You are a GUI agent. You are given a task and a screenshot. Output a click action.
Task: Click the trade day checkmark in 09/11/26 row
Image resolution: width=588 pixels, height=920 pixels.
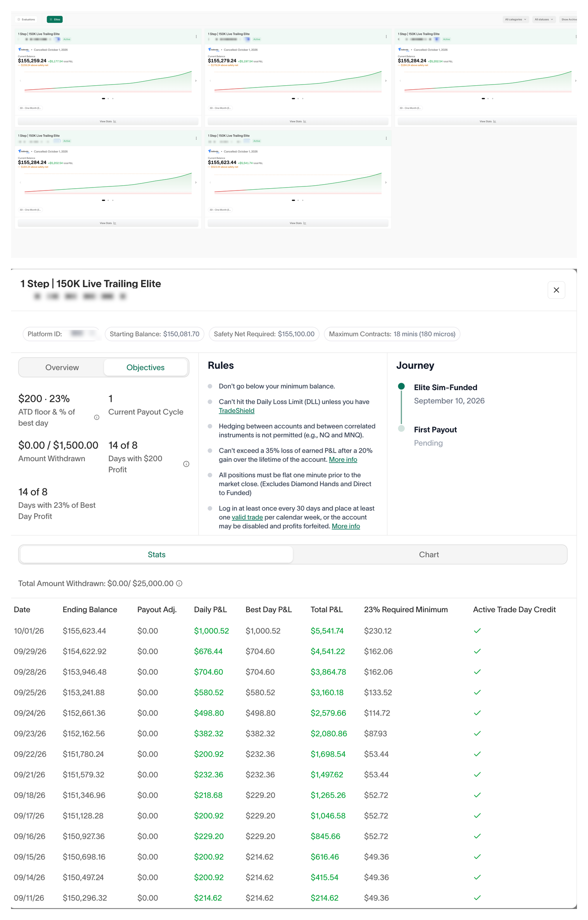tap(477, 898)
